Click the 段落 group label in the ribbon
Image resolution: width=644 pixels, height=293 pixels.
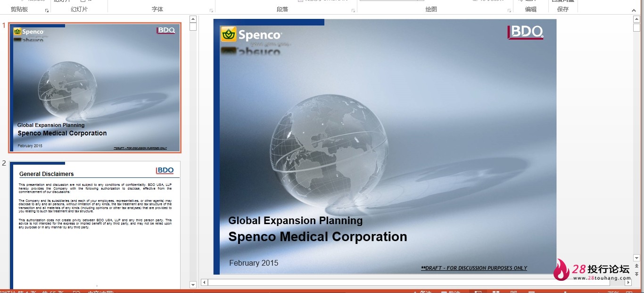[282, 9]
